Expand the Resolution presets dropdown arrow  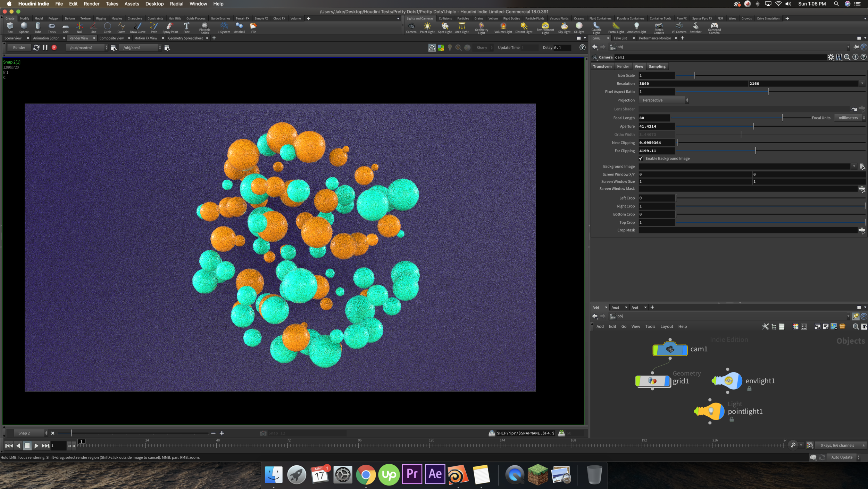[x=862, y=84]
